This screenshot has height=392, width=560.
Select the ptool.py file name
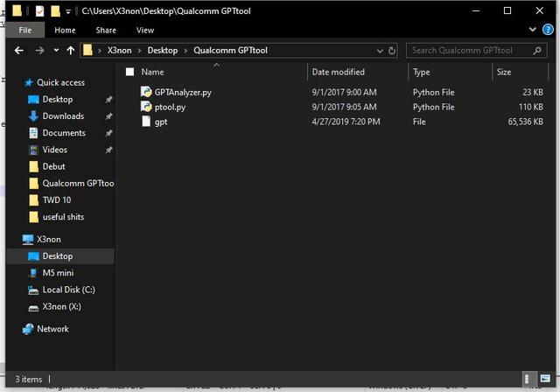click(x=170, y=107)
